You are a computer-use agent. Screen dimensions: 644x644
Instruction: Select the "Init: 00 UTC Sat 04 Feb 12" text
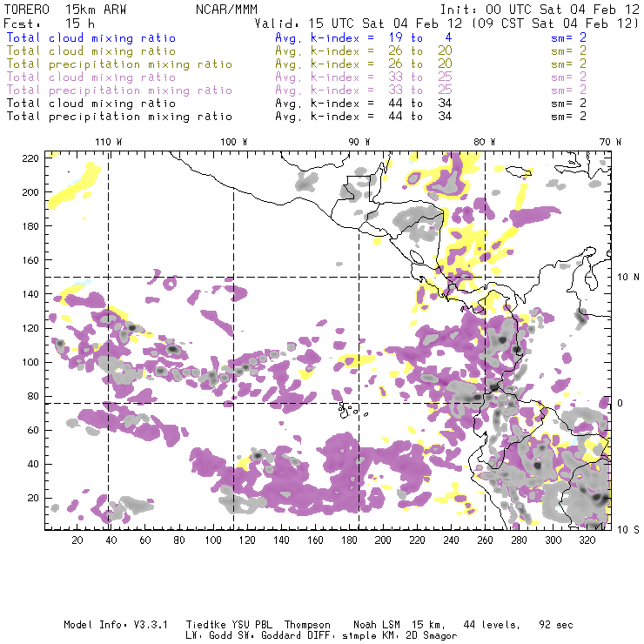click(540, 10)
